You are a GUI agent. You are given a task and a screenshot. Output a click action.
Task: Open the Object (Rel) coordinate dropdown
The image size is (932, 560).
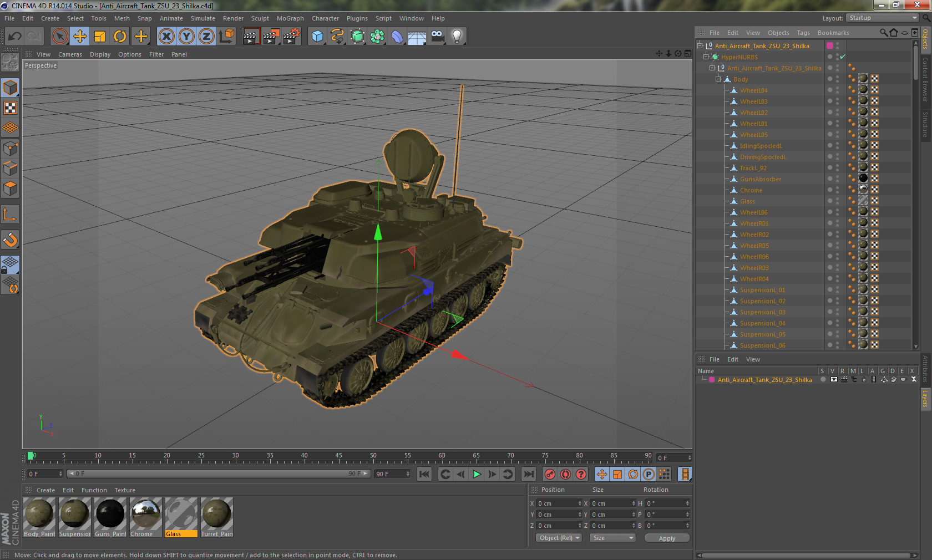pos(559,538)
